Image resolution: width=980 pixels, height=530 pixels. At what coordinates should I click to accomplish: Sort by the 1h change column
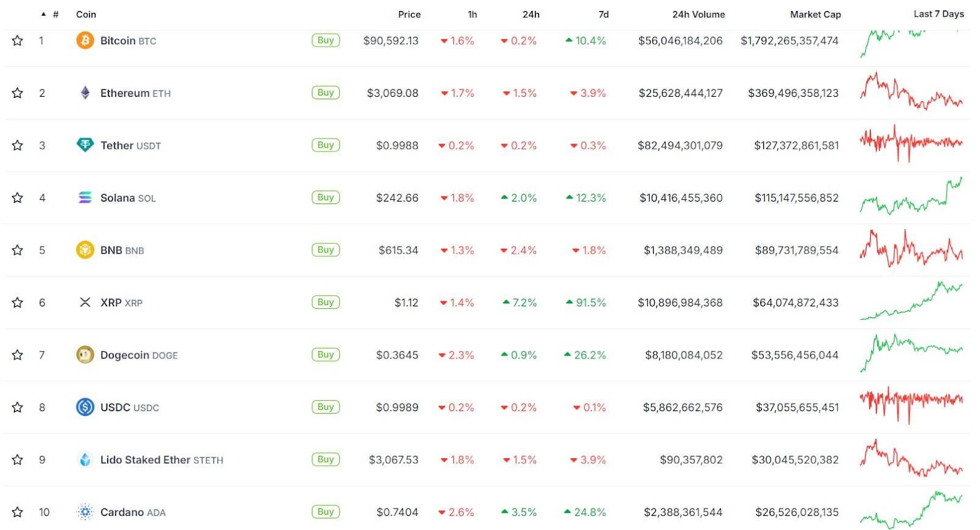pos(472,14)
